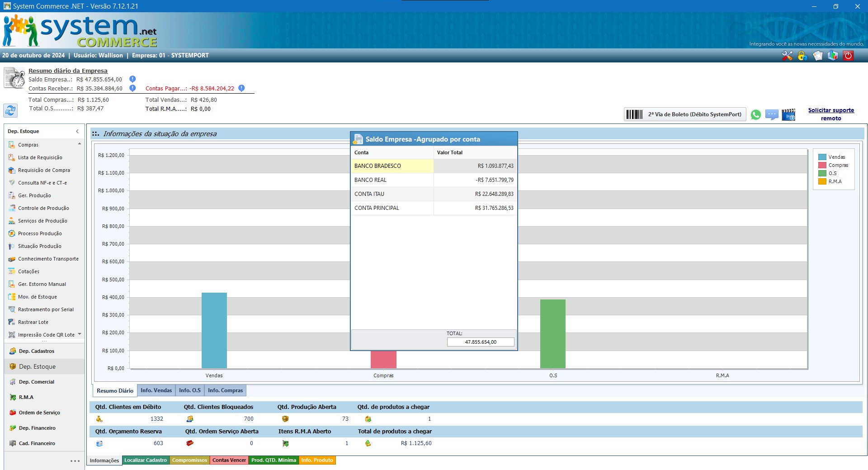The width and height of the screenshot is (868, 470).
Task: Click 2ª Via de Boleto button
Action: pos(684,114)
